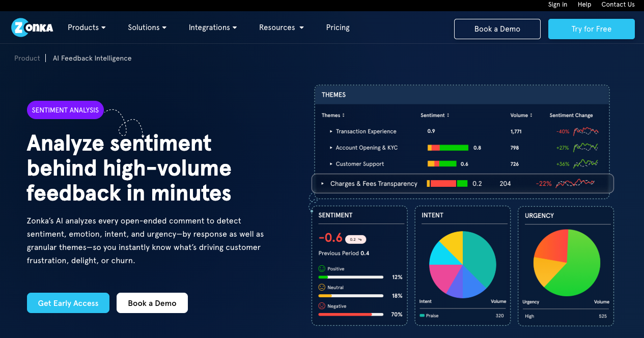Click the Get Early Access button
Image resolution: width=644 pixels, height=338 pixels.
point(68,303)
